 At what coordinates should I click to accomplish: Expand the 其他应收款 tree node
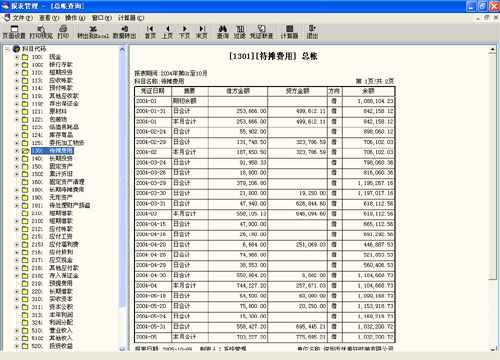click(x=16, y=96)
